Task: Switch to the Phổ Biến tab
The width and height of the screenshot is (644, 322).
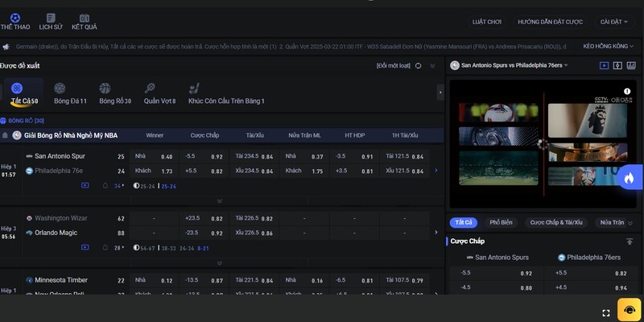Action: 500,222
